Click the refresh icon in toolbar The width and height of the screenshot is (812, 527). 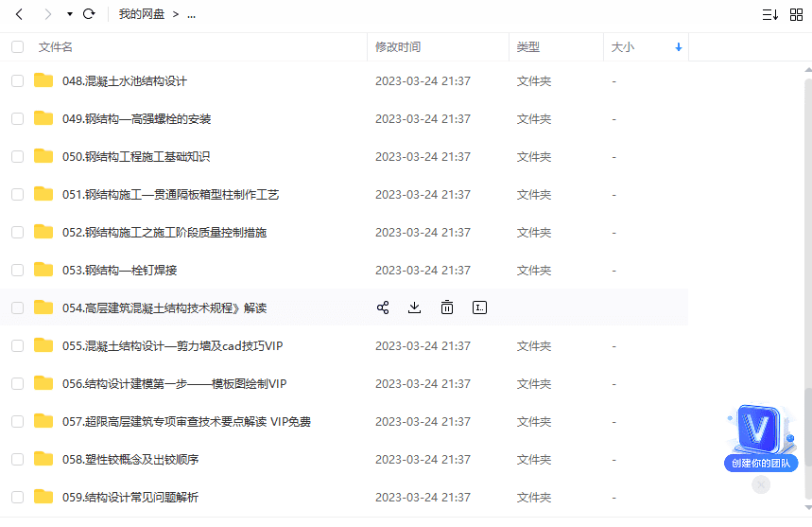click(89, 14)
